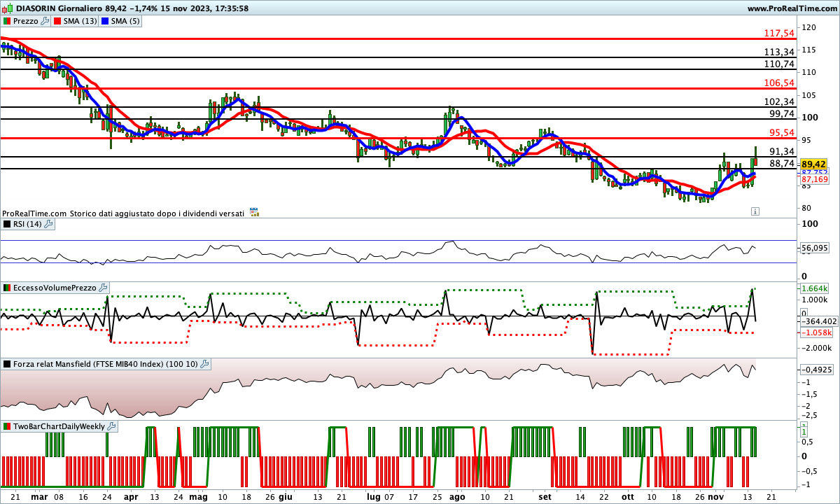The height and width of the screenshot is (504, 840).
Task: Click the -0,4925 Mansfield value label
Action: (x=815, y=369)
